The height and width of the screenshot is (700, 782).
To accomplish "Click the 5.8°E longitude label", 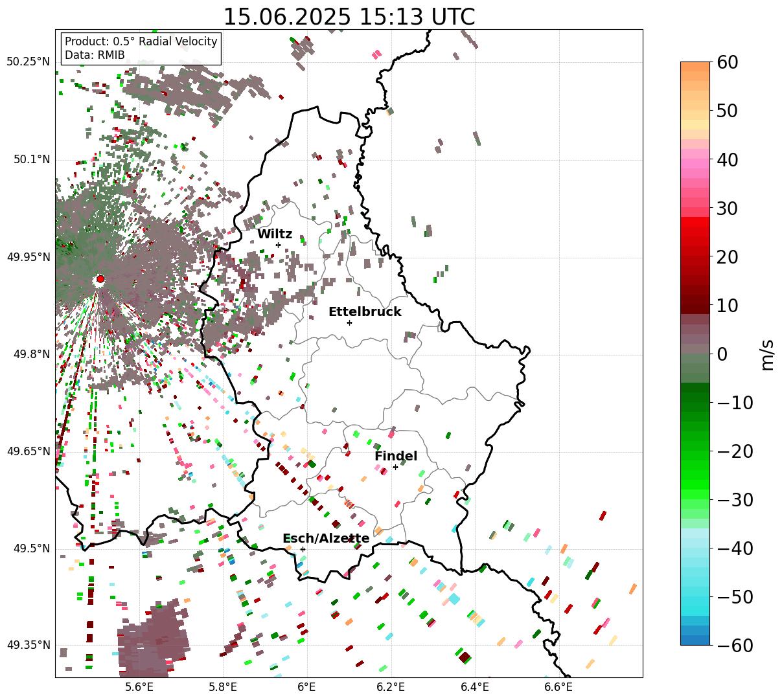I will (223, 687).
